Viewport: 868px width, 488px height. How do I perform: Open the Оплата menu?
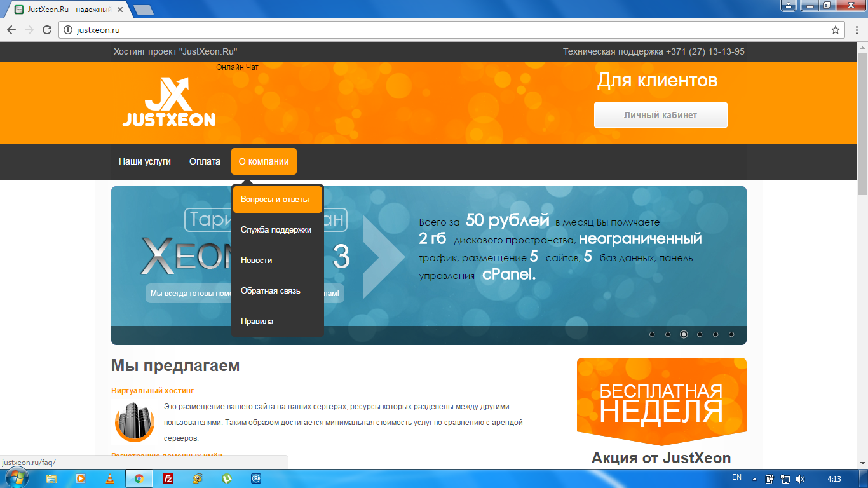coord(205,161)
